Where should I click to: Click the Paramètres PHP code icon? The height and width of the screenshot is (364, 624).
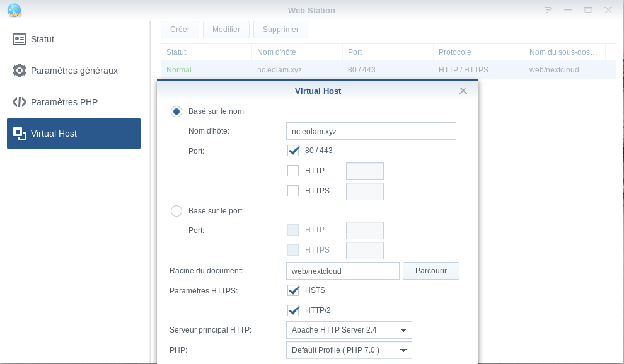point(20,102)
